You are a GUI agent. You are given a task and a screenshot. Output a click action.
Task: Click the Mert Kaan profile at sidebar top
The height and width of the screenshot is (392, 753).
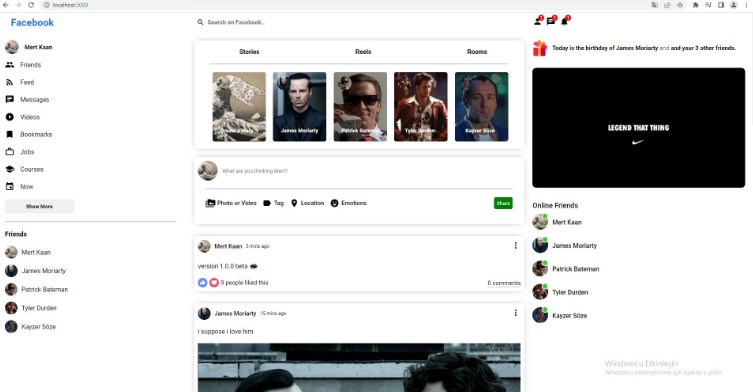pyautogui.click(x=29, y=47)
